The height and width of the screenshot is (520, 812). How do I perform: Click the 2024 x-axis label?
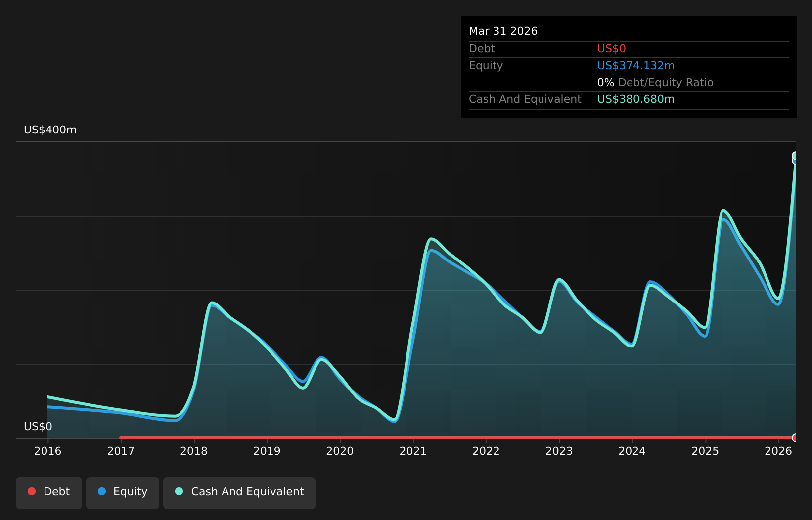[632, 451]
